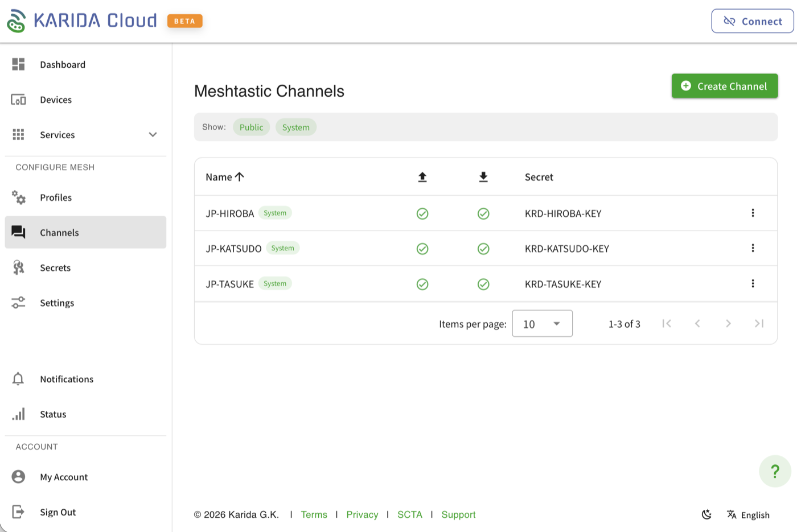Expand the Services menu
Image resolution: width=797 pixels, height=532 pixels.
coord(152,135)
